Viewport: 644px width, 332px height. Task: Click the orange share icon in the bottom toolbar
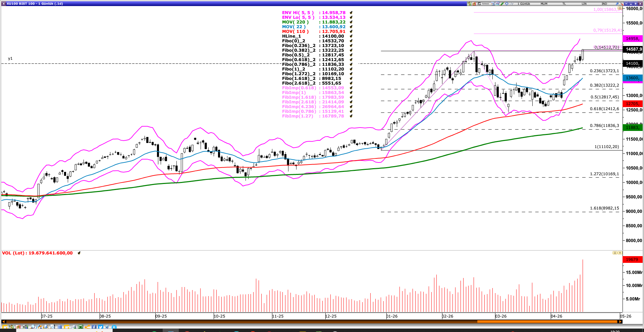tap(88, 327)
